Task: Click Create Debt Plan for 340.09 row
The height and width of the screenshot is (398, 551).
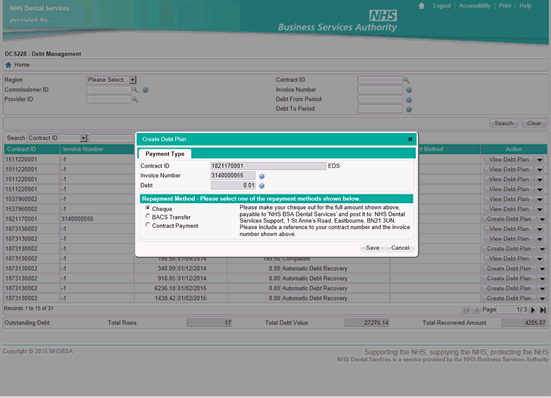Action: 509,268
